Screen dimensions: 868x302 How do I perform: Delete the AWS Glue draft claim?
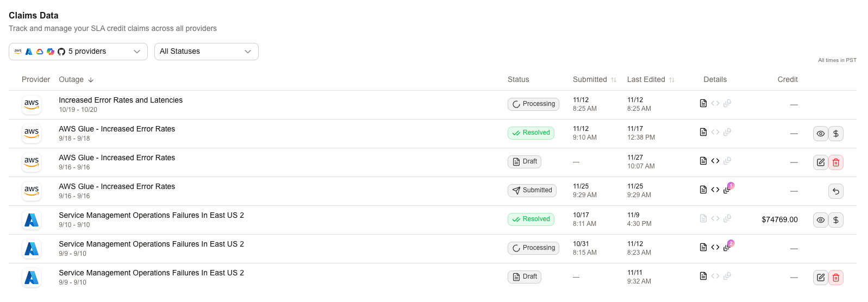coord(836,162)
